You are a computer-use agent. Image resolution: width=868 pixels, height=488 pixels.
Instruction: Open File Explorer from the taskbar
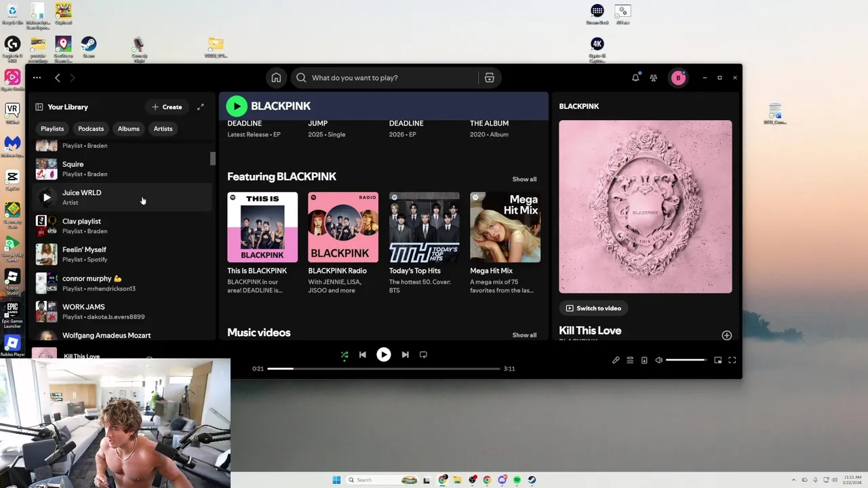coord(457,480)
